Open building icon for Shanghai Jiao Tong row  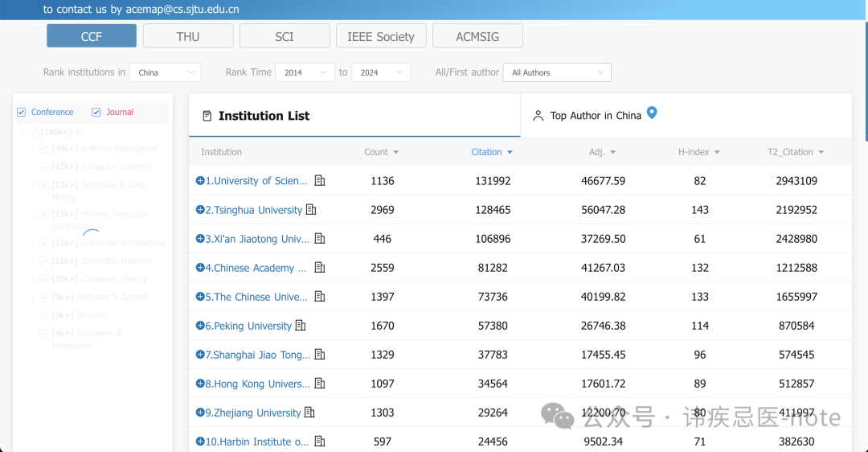pos(319,354)
